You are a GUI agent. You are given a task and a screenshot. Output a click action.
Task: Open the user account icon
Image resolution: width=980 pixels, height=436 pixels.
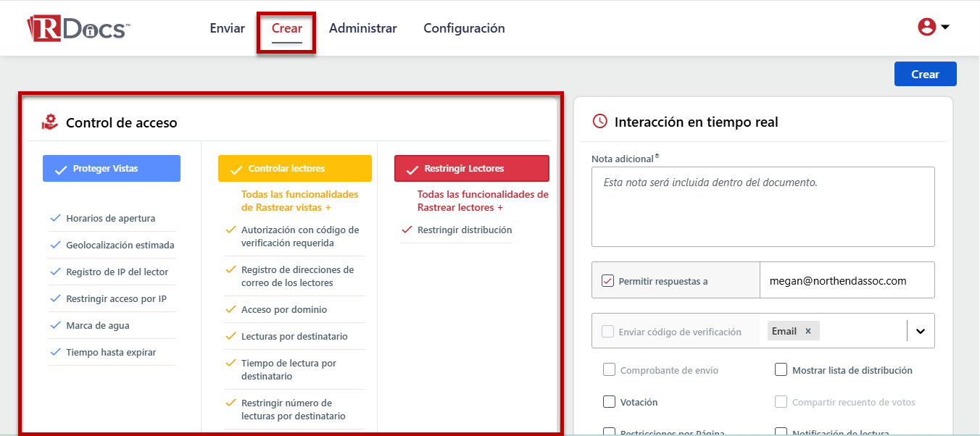click(x=926, y=26)
